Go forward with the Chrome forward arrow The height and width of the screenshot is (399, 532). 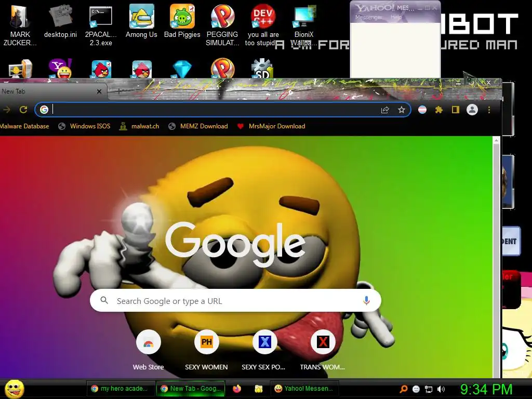6,110
